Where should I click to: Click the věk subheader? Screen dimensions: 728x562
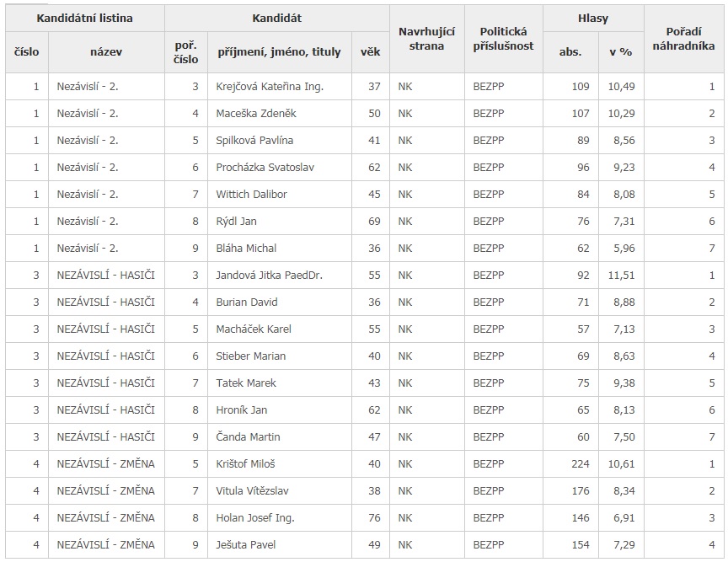pyautogui.click(x=370, y=52)
